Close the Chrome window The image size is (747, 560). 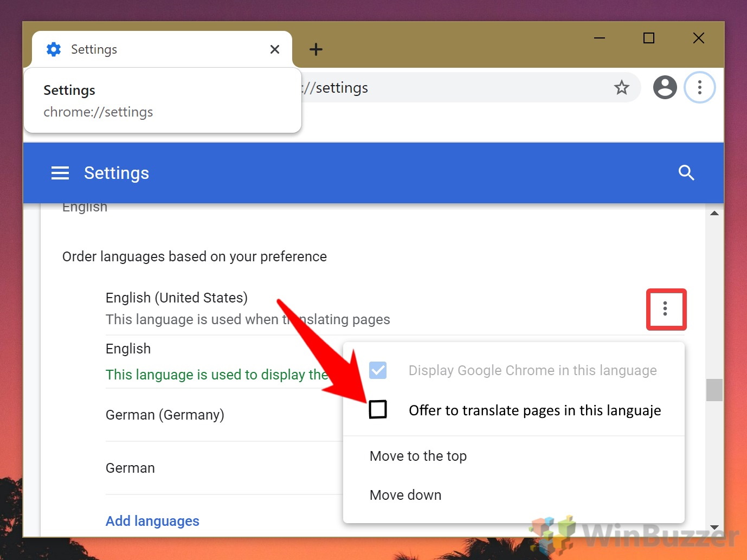pyautogui.click(x=699, y=38)
